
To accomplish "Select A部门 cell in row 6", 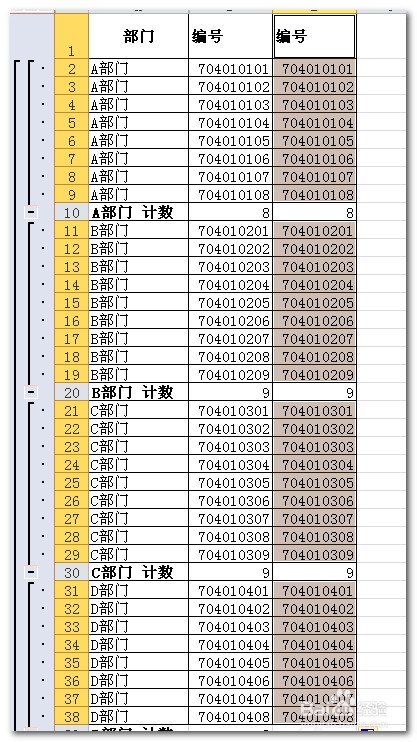I will (138, 141).
